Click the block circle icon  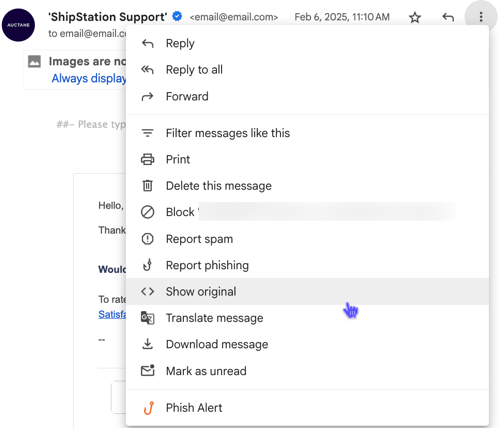click(x=147, y=212)
